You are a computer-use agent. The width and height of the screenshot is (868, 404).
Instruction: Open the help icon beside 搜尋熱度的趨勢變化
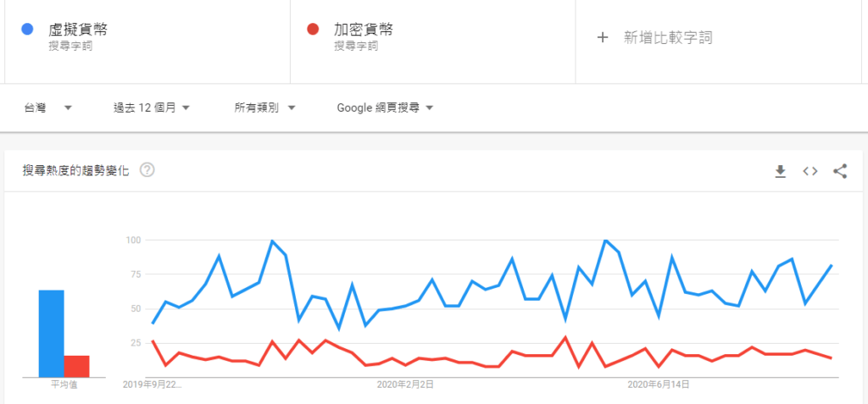147,170
